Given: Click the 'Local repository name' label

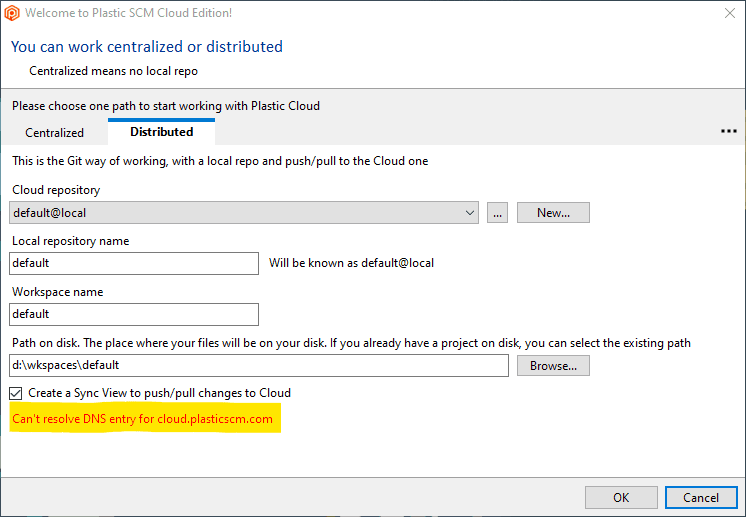Looking at the screenshot, I should coord(71,241).
